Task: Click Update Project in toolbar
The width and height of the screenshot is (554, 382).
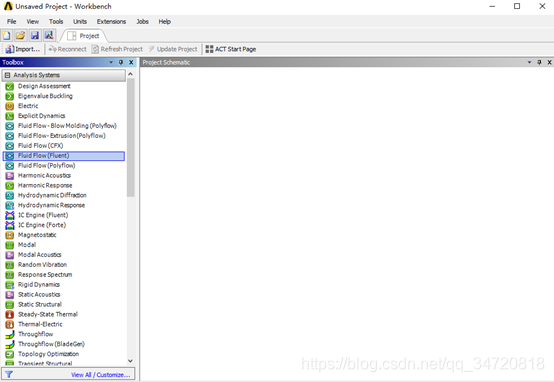Action: (173, 49)
